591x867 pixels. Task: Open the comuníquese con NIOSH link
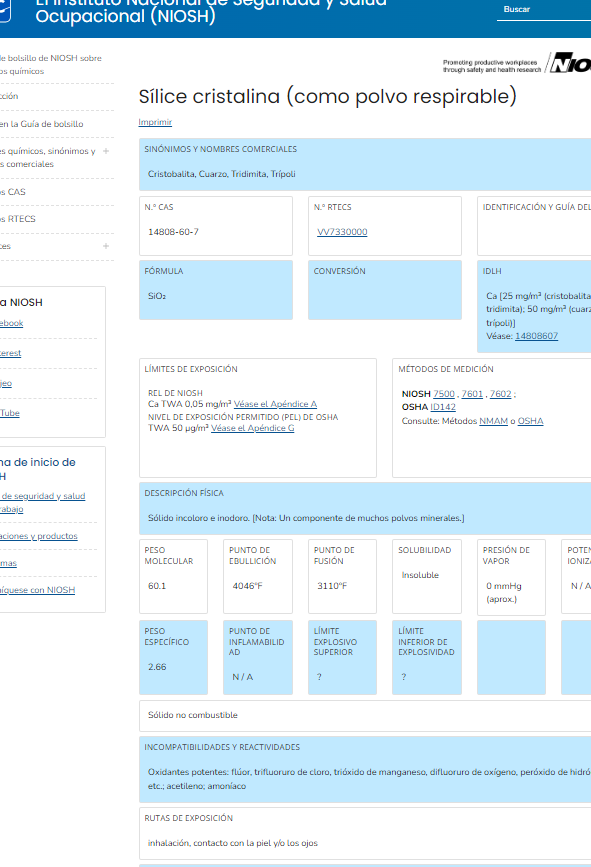click(x=38, y=590)
